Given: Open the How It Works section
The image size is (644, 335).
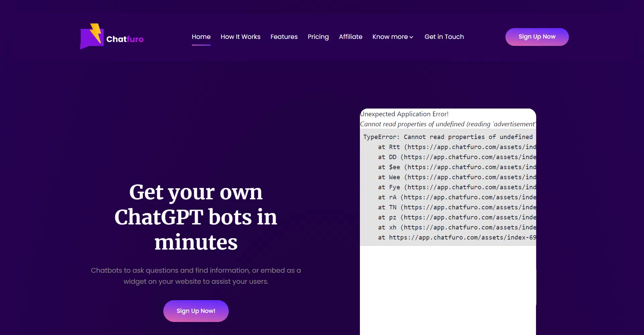Looking at the screenshot, I should [240, 37].
